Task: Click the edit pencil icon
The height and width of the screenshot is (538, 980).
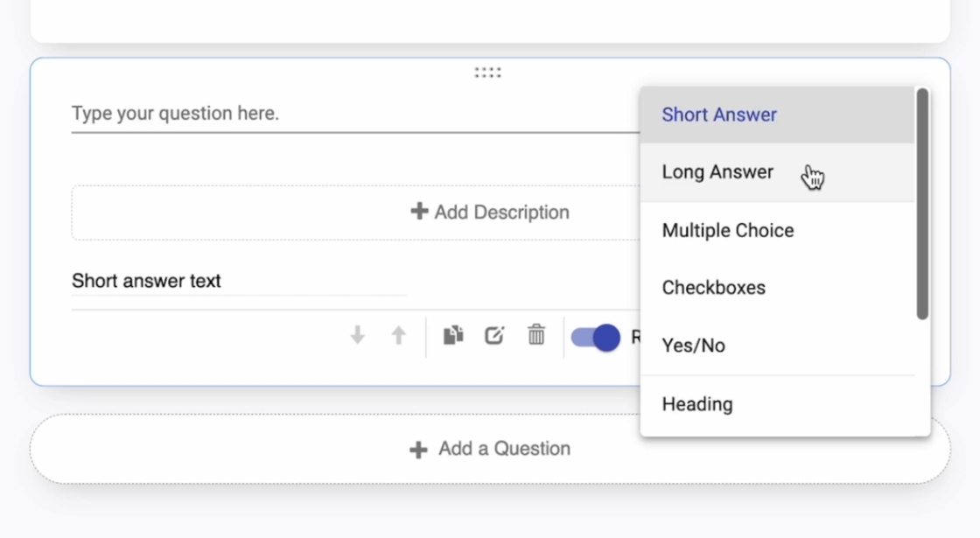Action: pos(494,335)
